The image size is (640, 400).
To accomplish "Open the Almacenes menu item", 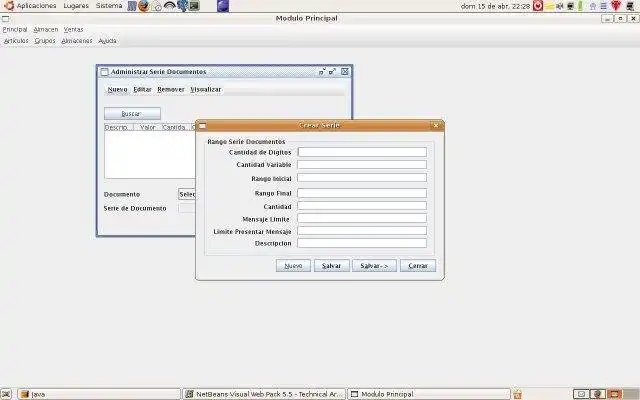I will (77, 41).
